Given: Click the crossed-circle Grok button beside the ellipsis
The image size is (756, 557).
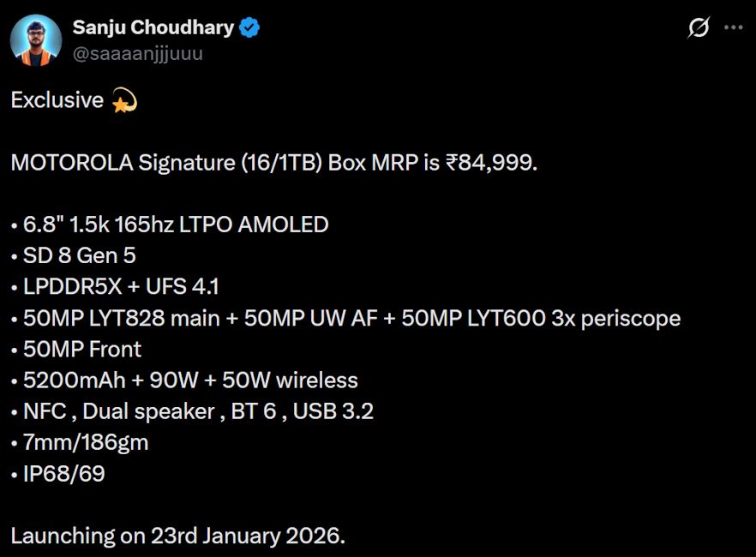Looking at the screenshot, I should pos(698,27).
